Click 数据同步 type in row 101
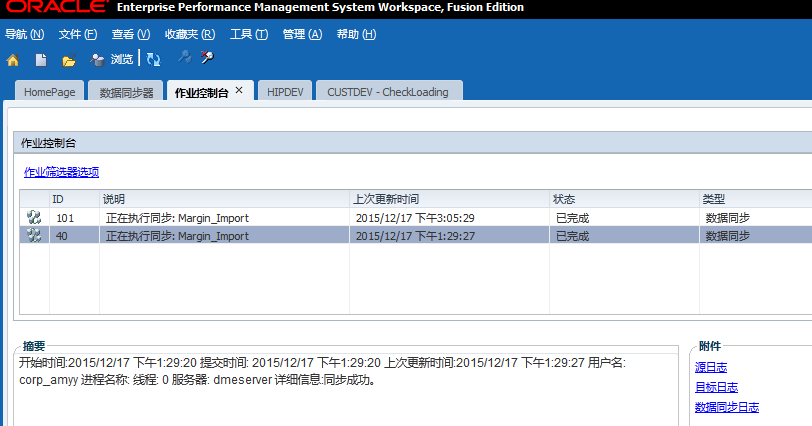Viewport: 812px width, 426px height. (x=756, y=217)
